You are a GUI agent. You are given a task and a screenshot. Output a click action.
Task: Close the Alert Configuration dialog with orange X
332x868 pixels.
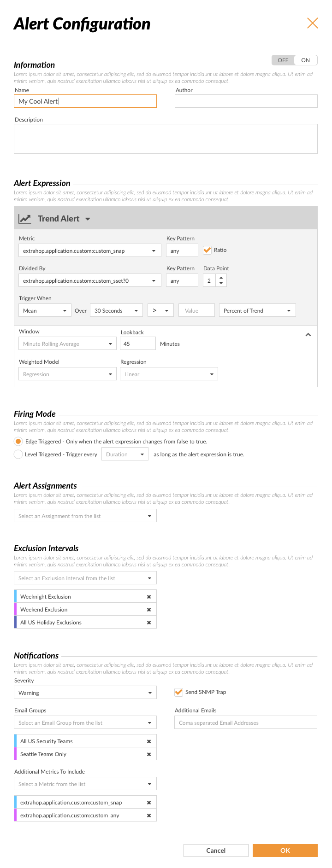[313, 23]
